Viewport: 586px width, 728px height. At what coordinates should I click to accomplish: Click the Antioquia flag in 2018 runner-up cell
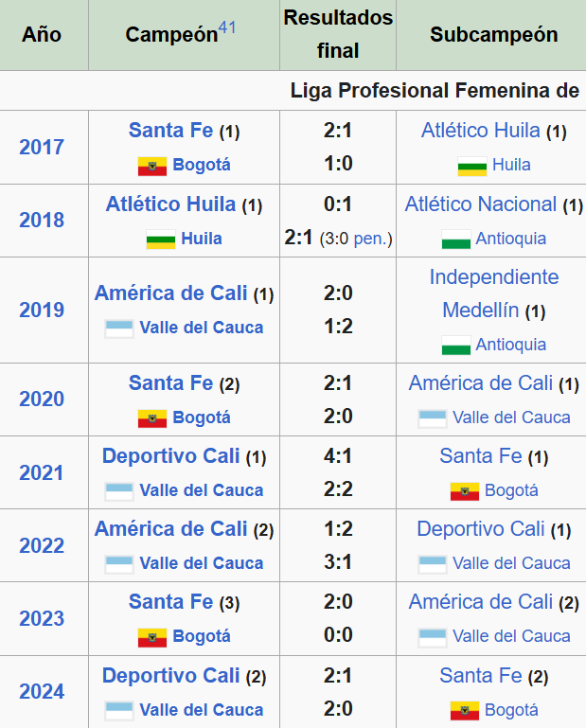pos(456,240)
